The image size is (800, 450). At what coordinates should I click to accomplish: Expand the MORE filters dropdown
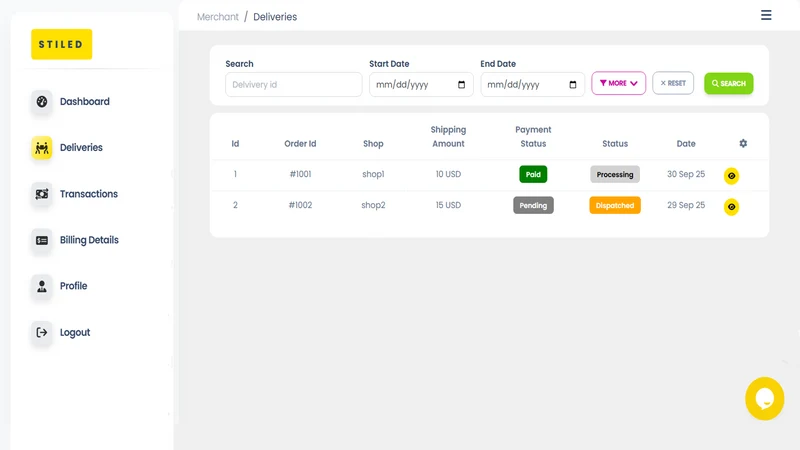click(x=618, y=83)
